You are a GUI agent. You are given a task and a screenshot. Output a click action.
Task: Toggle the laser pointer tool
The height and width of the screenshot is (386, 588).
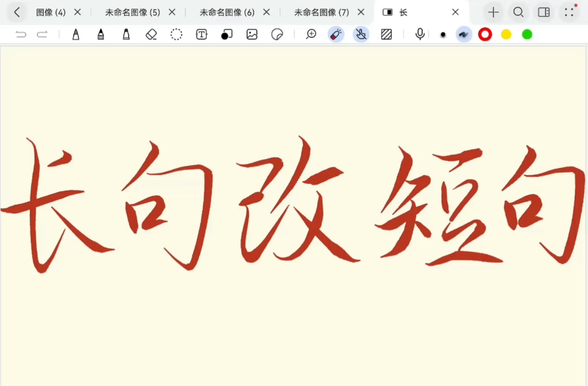tap(336, 34)
